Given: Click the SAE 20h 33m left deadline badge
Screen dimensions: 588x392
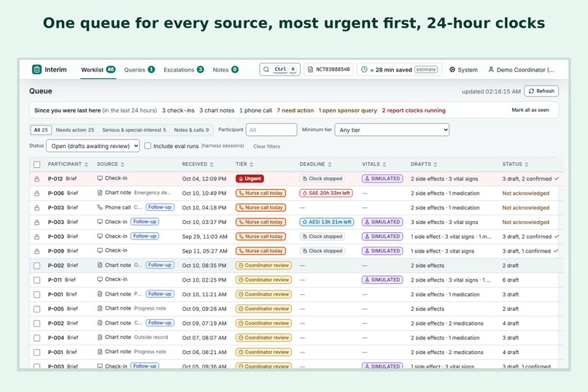Looking at the screenshot, I should (x=326, y=193).
